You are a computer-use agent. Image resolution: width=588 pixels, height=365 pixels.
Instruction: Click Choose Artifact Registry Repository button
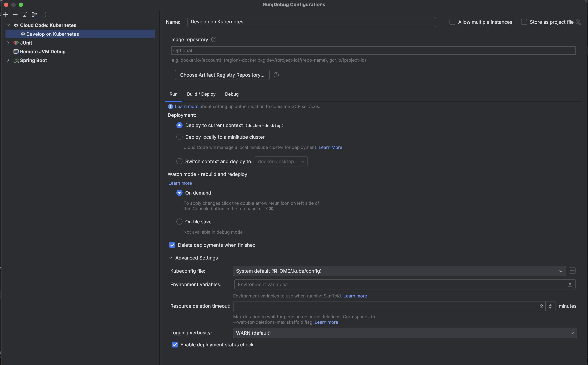[x=222, y=75]
